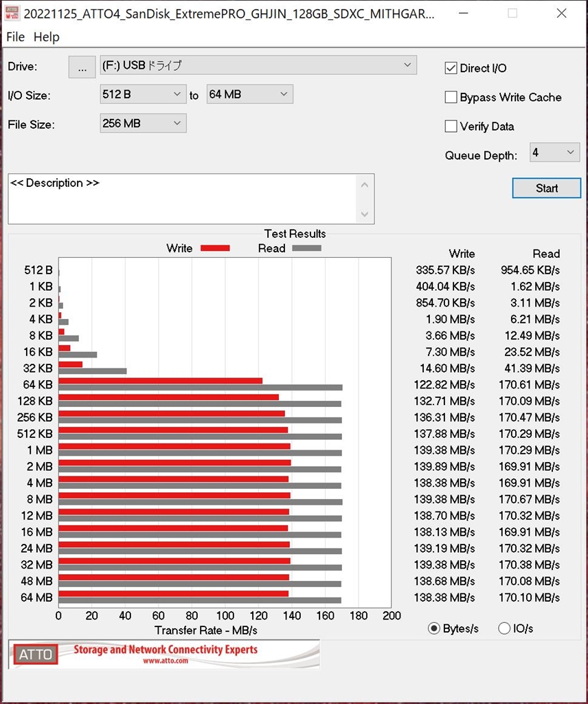588x704 pixels.
Task: Click the 2 MB write value 139.89 MB/s
Action: click(444, 467)
